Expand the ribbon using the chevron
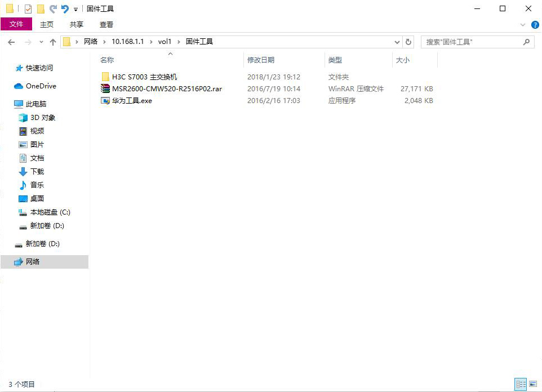Screen dimensions: 542x392 523,24
